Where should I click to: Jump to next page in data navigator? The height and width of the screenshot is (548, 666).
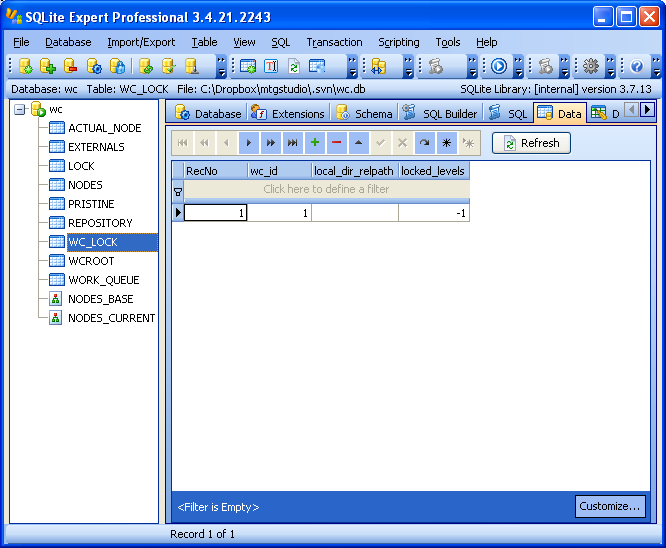pyautogui.click(x=271, y=143)
